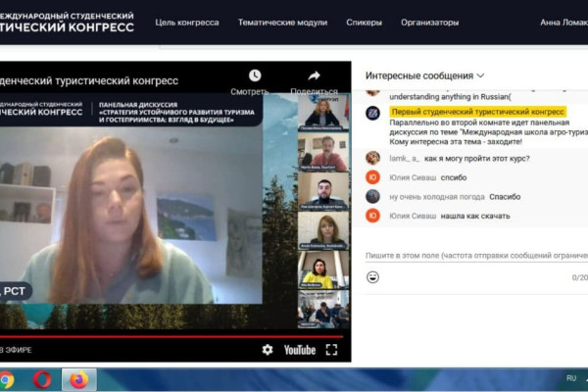Viewport: 588px width, 392px height.
Task: Open the user profile name in the header
Action: tap(563, 22)
